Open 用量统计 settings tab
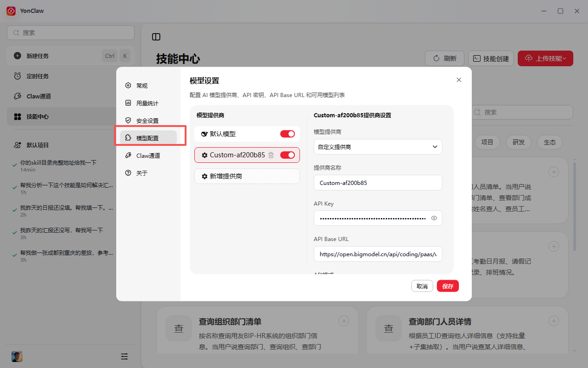 148,103
